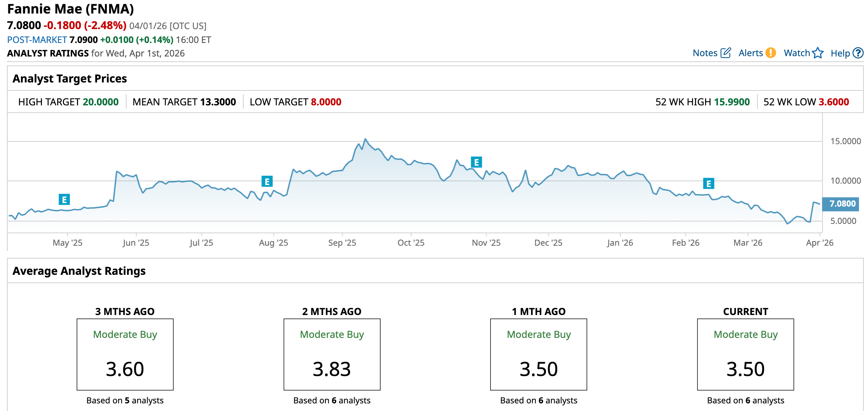This screenshot has height=411, width=868.
Task: Click the earnings marker near May '25
Action: (x=64, y=200)
